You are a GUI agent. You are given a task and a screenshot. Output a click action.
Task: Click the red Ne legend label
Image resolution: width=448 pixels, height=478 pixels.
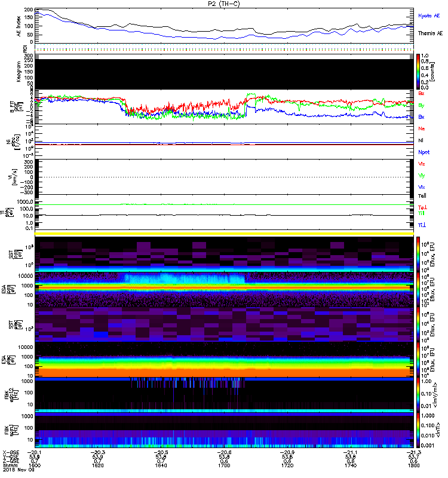click(x=422, y=128)
